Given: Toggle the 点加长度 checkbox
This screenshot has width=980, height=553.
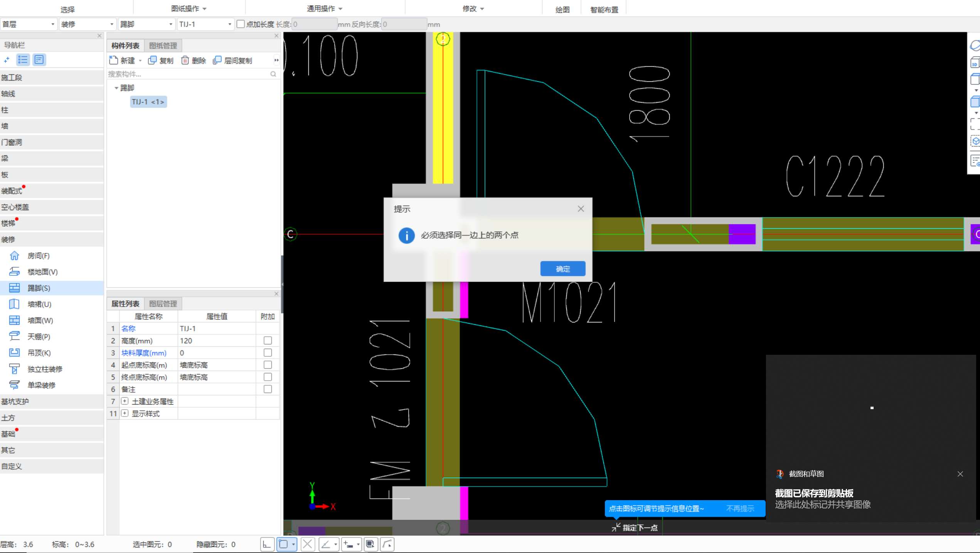Looking at the screenshot, I should click(x=241, y=24).
